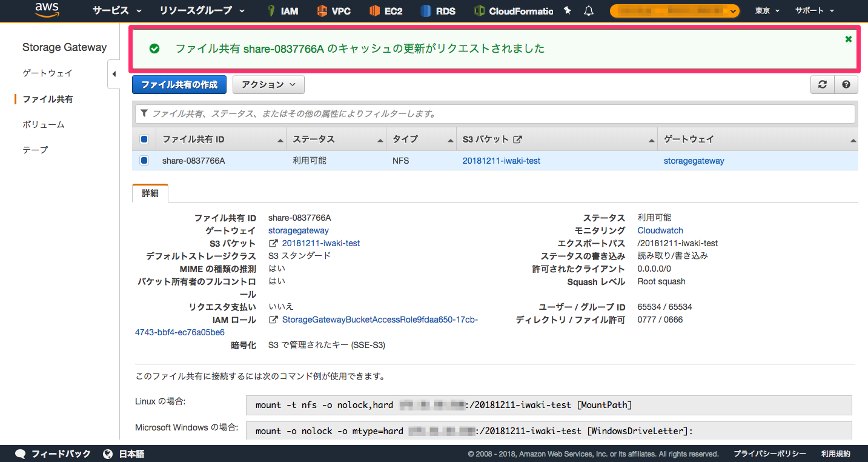
Task: Click the globe language icon in footer
Action: point(108,454)
